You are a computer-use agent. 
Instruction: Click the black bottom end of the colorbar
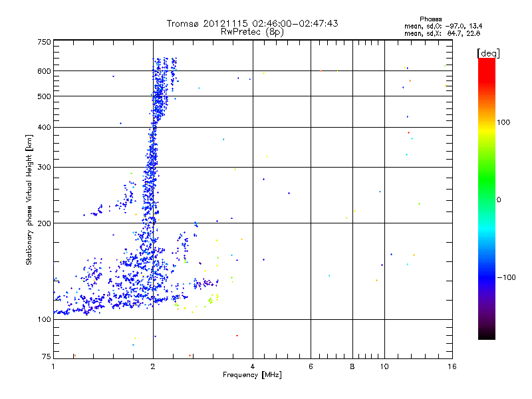tap(487, 335)
